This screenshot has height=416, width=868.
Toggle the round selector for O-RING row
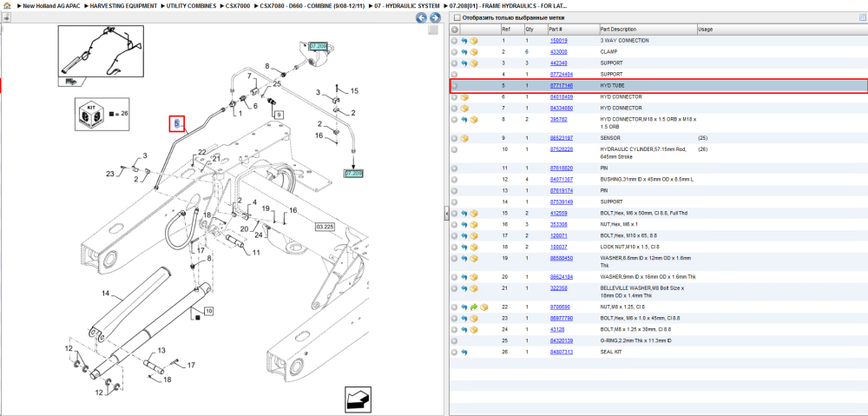(x=454, y=340)
